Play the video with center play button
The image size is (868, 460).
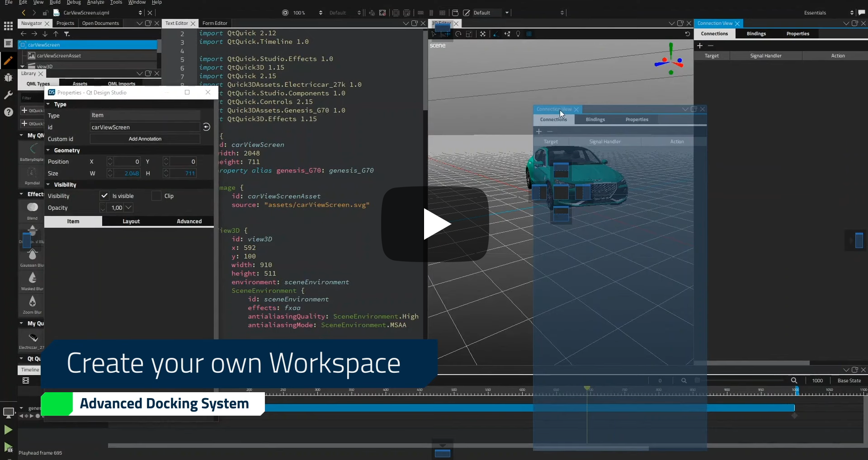(x=435, y=224)
